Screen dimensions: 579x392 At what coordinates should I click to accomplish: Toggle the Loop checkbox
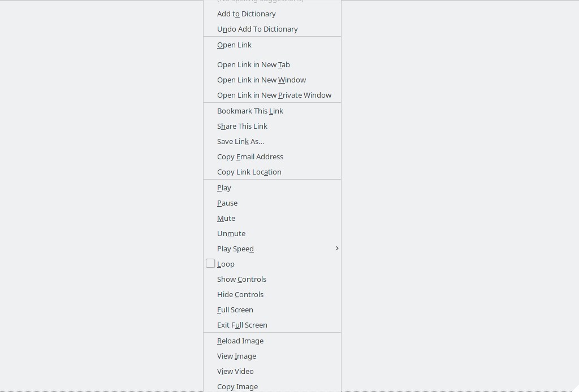[210, 264]
